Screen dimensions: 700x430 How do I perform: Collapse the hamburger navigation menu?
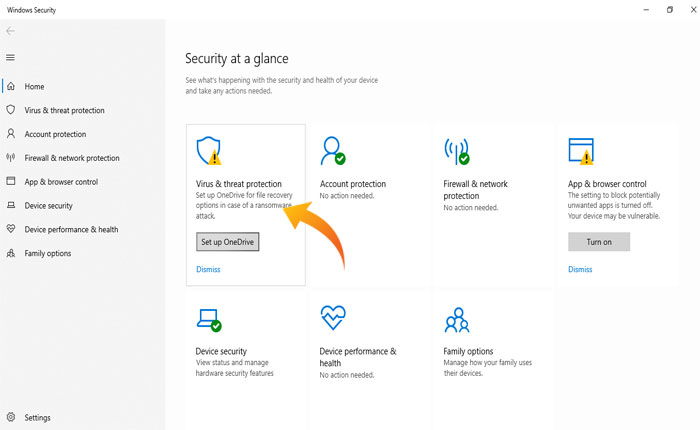(x=10, y=58)
